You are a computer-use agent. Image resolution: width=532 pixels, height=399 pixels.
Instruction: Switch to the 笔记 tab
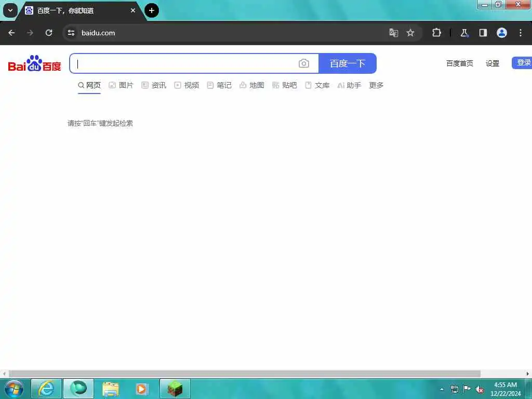[x=219, y=85]
